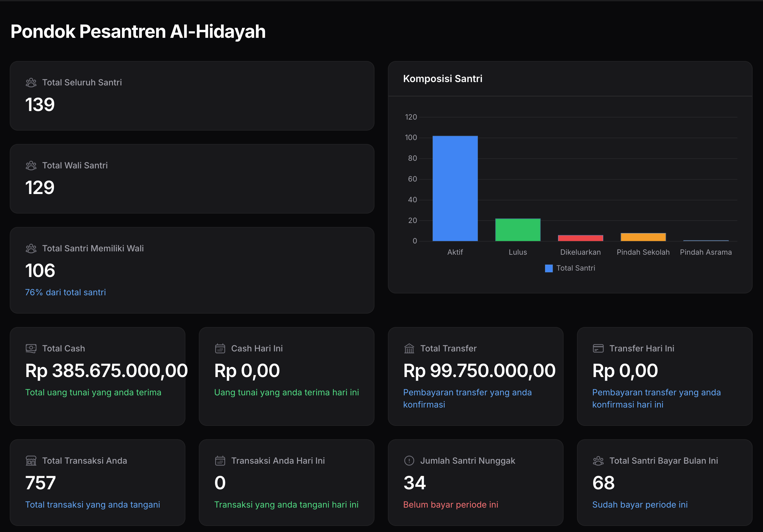The image size is (763, 532).
Task: Click the Total Seluruh Santri users icon
Action: click(31, 82)
